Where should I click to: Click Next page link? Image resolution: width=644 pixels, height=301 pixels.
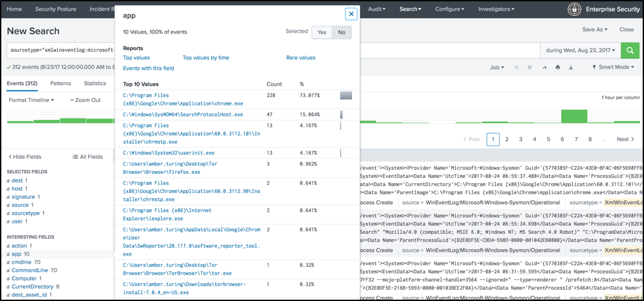(625, 140)
